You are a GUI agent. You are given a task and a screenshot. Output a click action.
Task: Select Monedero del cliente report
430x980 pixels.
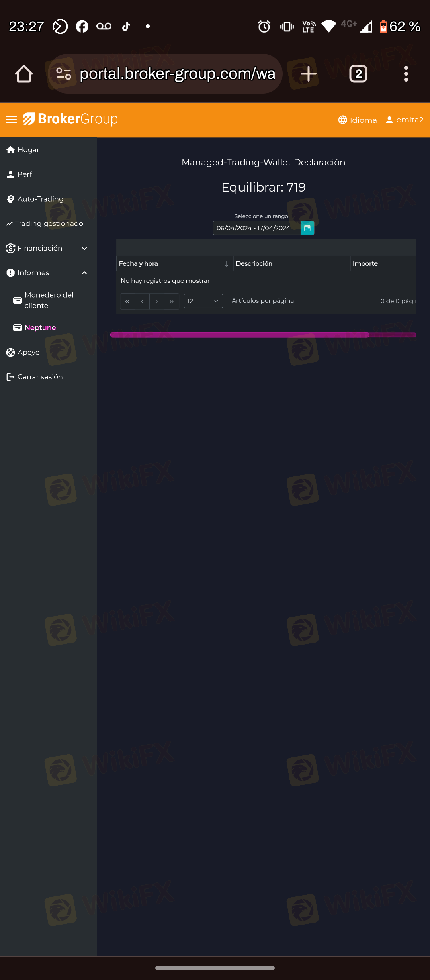(49, 300)
